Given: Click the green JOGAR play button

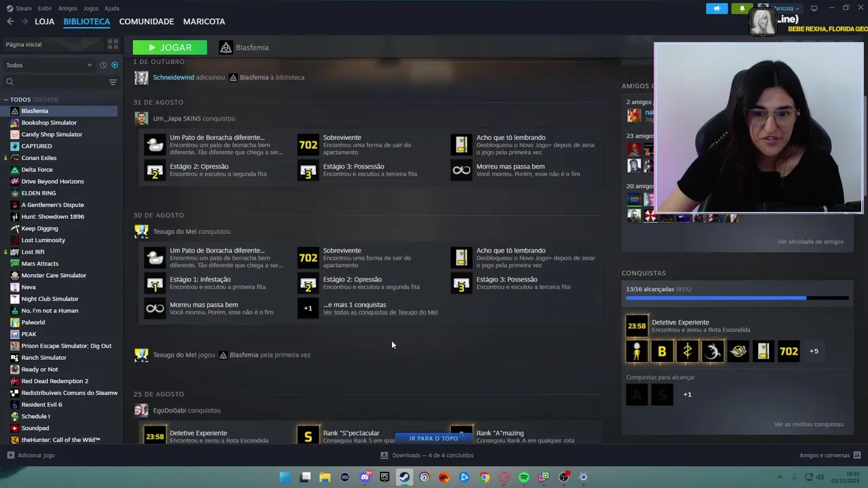Looking at the screenshot, I should coord(170,47).
